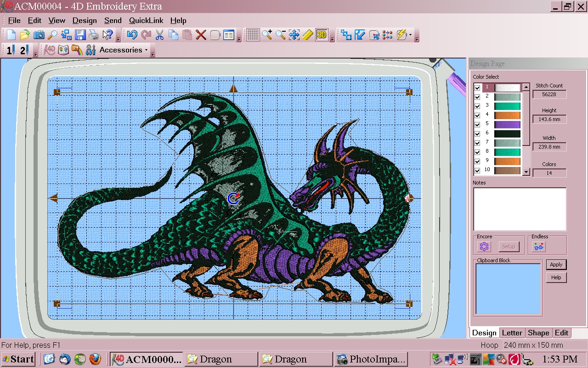The width and height of the screenshot is (588, 368).
Task: Zoom in with plus magnifier icon
Action: (267, 35)
